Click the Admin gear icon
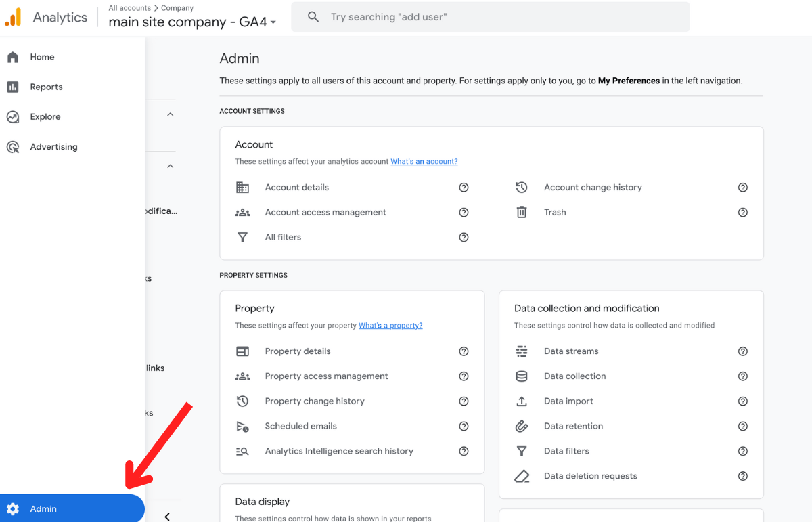 (x=13, y=508)
